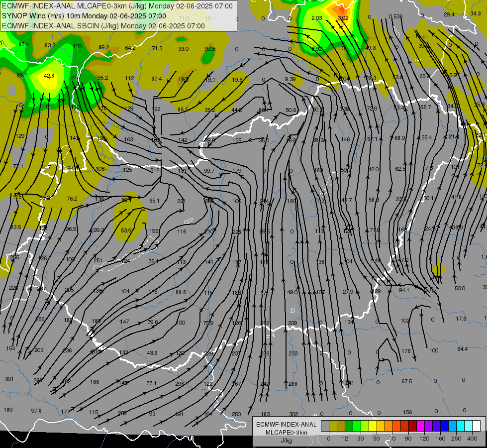Click the SBCIN title line

click(103, 26)
